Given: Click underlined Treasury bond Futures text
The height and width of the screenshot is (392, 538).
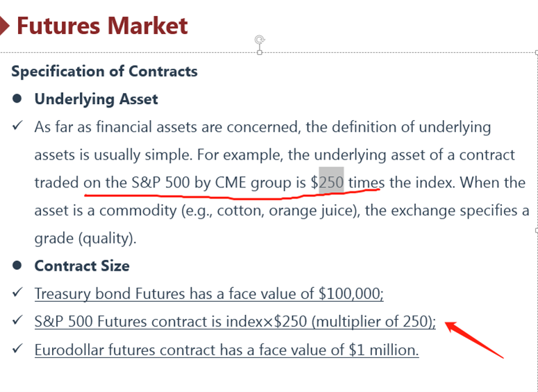Looking at the screenshot, I should pos(209,293).
